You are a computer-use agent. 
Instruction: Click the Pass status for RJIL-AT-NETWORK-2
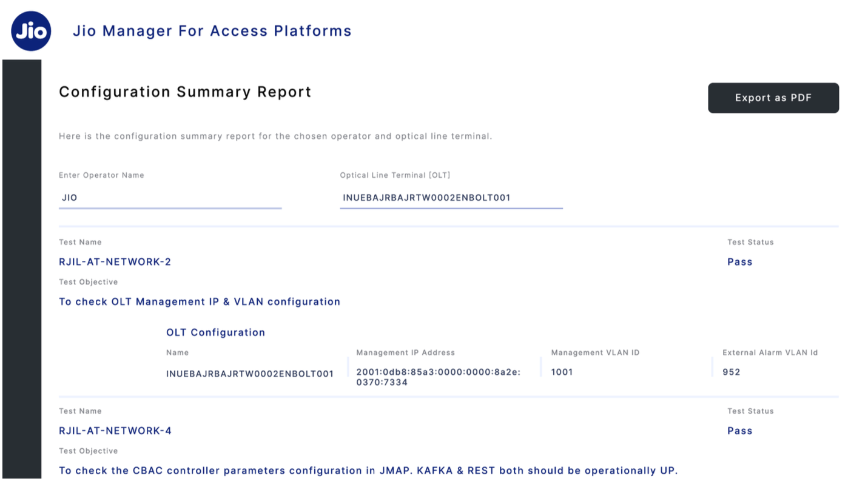739,261
